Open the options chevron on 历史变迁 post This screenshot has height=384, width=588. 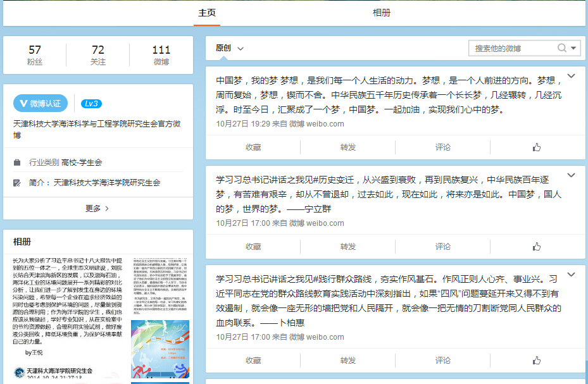click(x=571, y=175)
